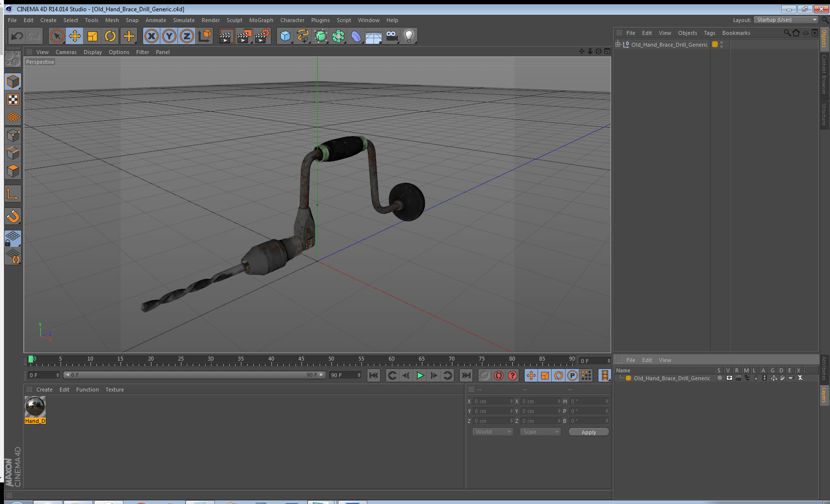Select Old_Hand_Brace_Drill_Generic in Object Manager
Viewport: 830px width, 504px height.
(x=669, y=45)
